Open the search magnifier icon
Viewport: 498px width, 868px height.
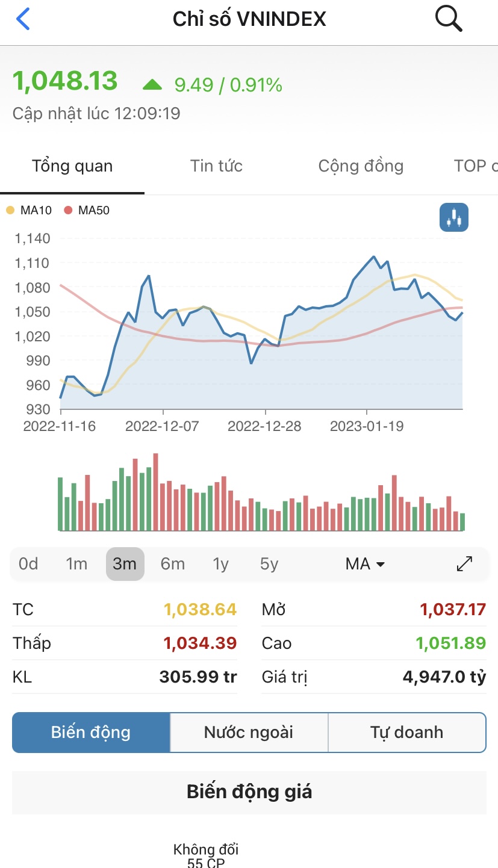448,19
